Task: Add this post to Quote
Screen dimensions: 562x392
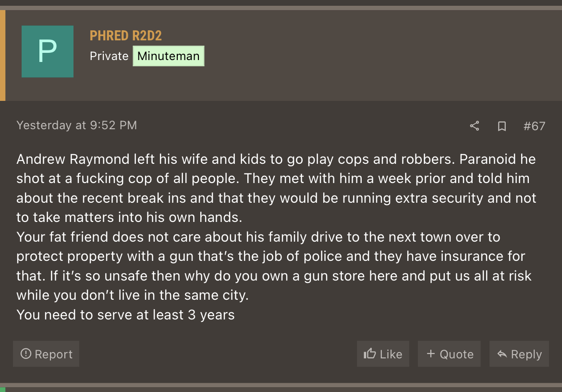Action: tap(449, 354)
